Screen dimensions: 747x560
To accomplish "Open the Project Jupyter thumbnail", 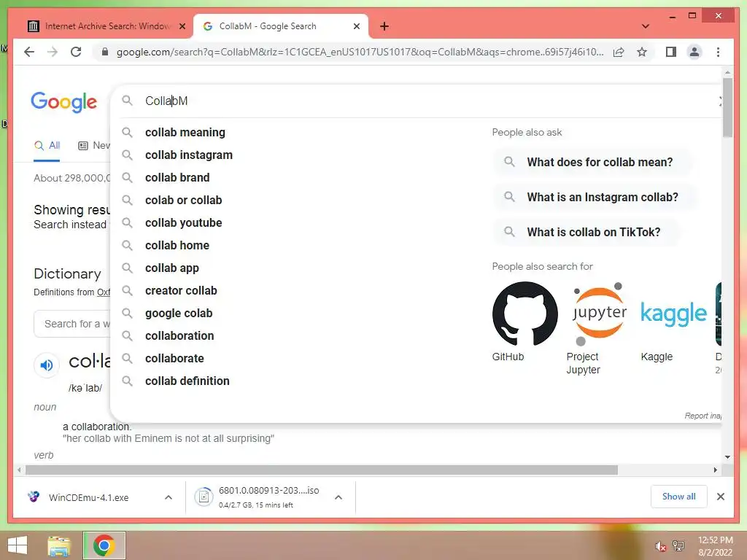I will (600, 314).
